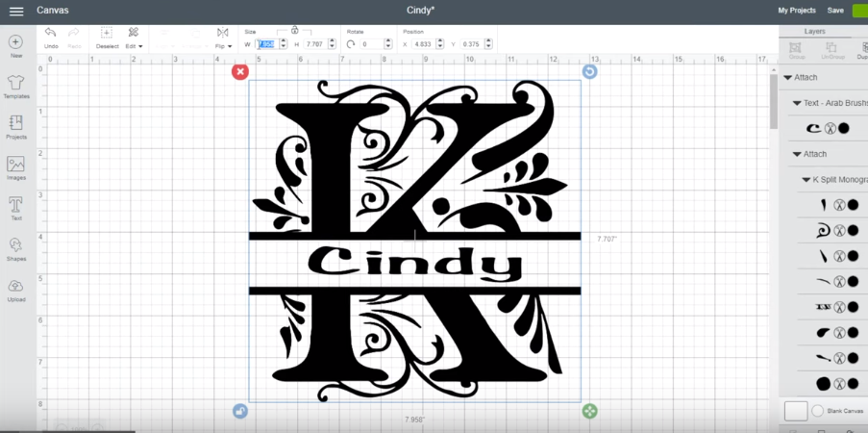Click the Upload icon
This screenshot has width=868, height=433.
[15, 286]
